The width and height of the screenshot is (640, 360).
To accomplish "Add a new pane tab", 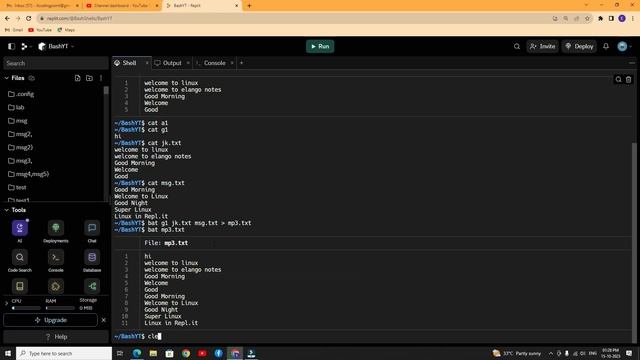I will [241, 63].
